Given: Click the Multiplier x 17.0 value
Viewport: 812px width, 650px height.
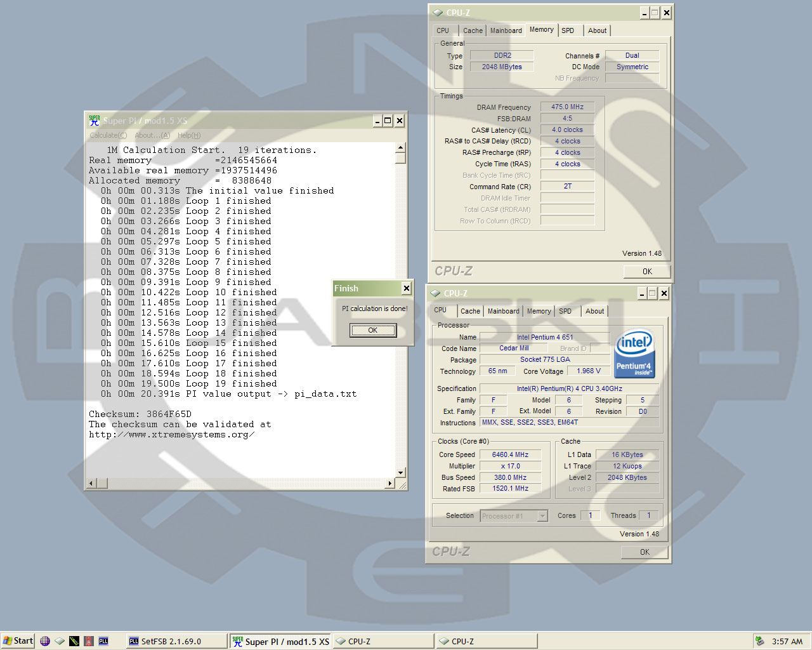Looking at the screenshot, I should click(510, 466).
